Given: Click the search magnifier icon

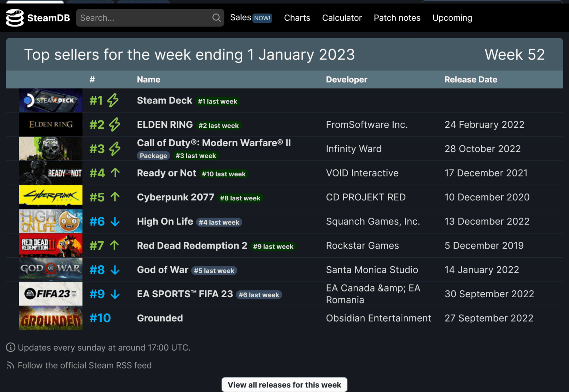Looking at the screenshot, I should [216, 18].
